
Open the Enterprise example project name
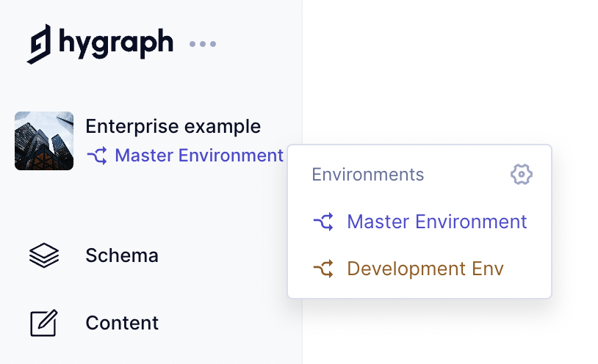pos(173,126)
